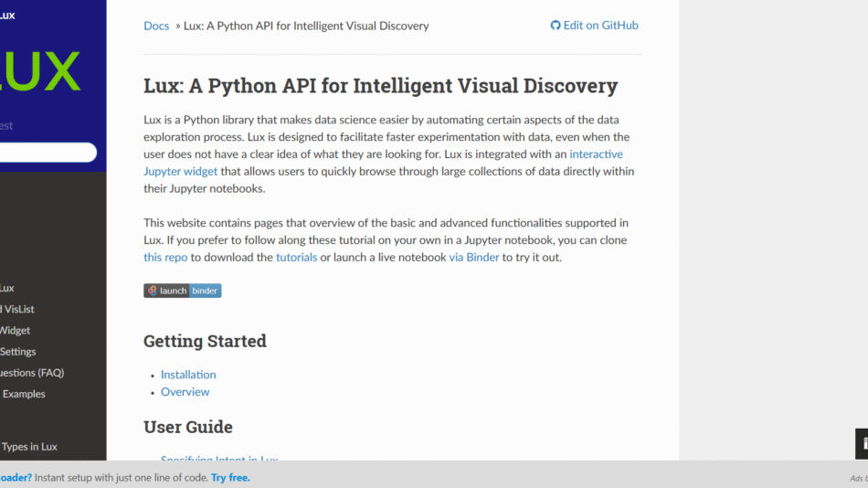Go to the Installation page
The width and height of the screenshot is (868, 488).
pos(188,375)
